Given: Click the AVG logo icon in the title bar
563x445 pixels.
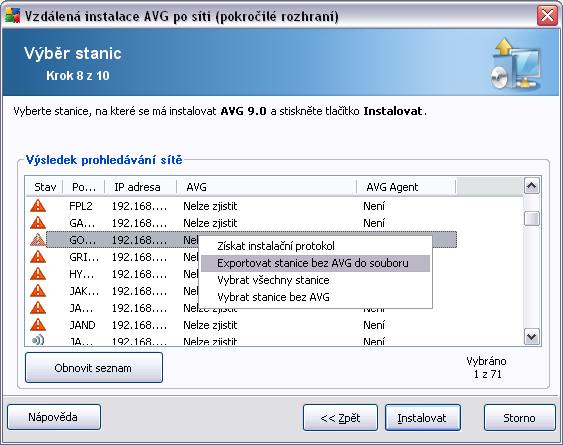Looking at the screenshot, I should click(x=12, y=16).
